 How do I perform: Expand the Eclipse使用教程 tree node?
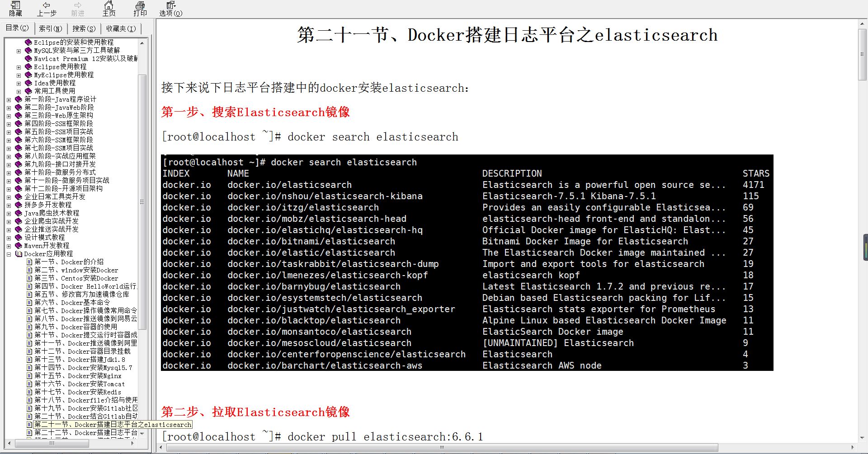(19, 67)
